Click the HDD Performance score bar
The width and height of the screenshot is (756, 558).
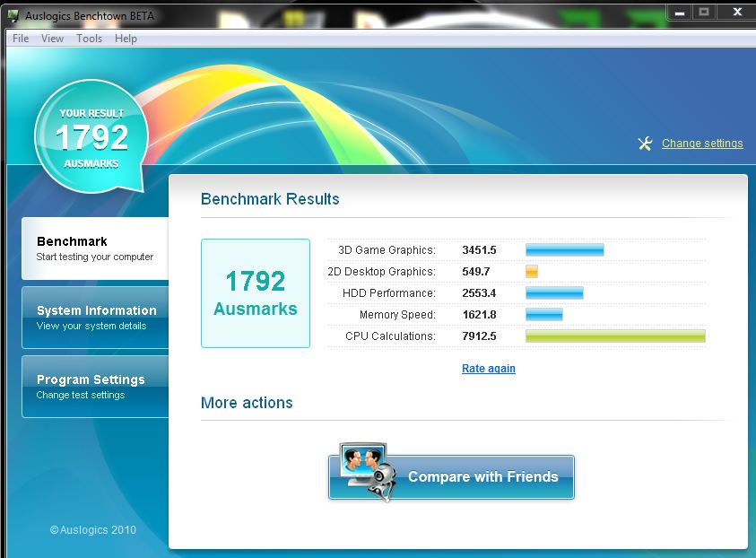[x=554, y=292]
